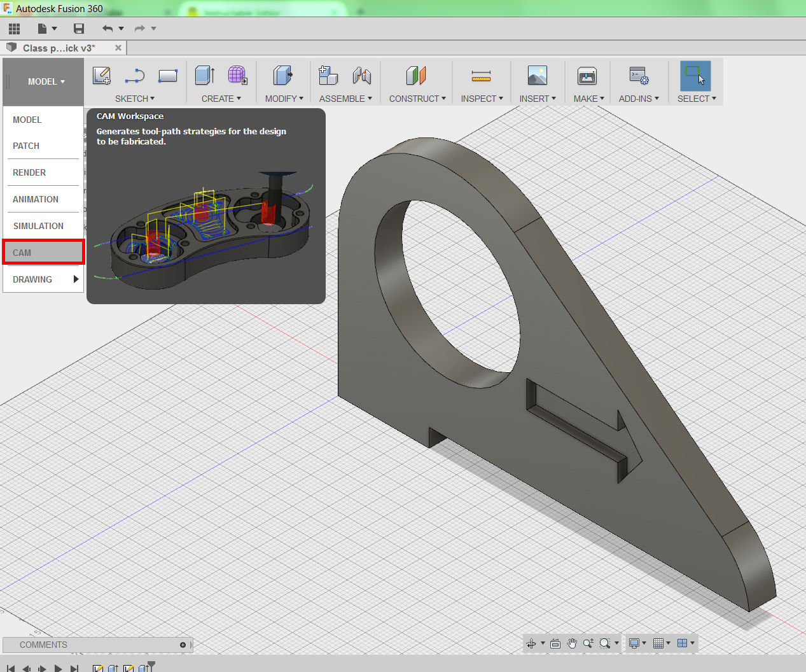Screen dimensions: 806x672
Task: Choose RENDER from the workspace list
Action: tap(29, 172)
